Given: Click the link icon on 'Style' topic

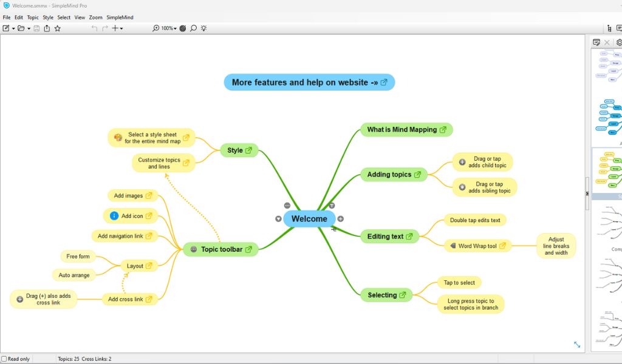Looking at the screenshot, I should click(x=248, y=150).
